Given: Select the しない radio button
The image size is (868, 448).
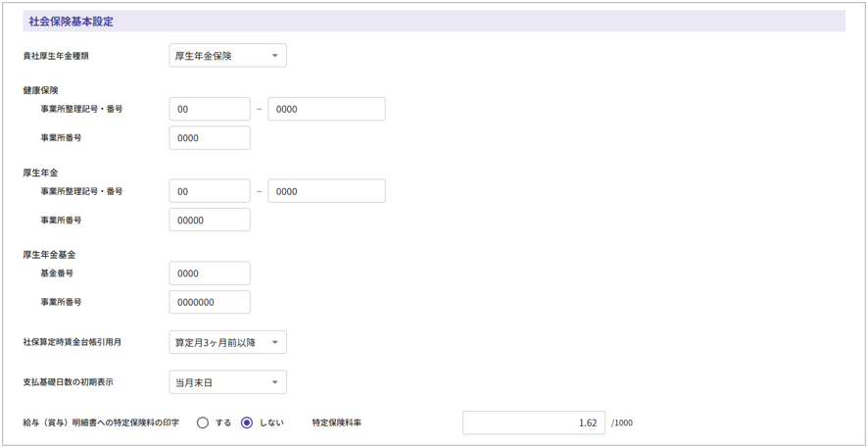Looking at the screenshot, I should click(247, 423).
